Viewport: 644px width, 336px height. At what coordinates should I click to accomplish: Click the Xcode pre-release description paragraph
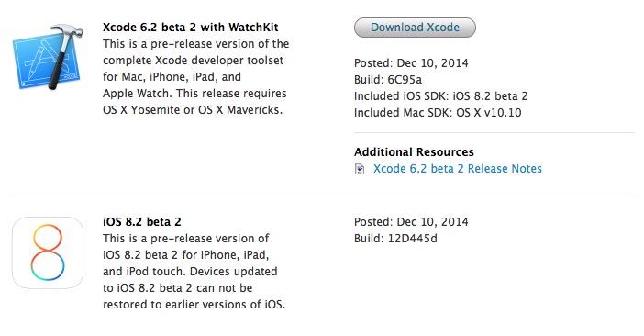(196, 77)
